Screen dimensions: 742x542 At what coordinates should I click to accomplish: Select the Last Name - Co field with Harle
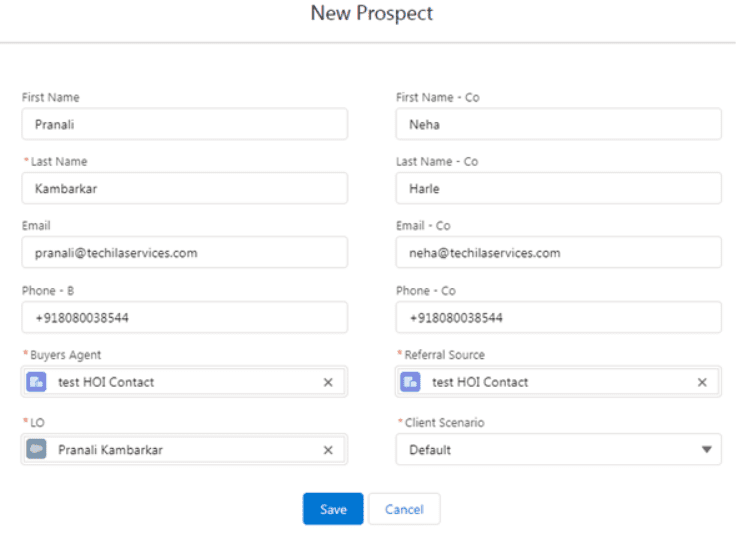click(558, 188)
